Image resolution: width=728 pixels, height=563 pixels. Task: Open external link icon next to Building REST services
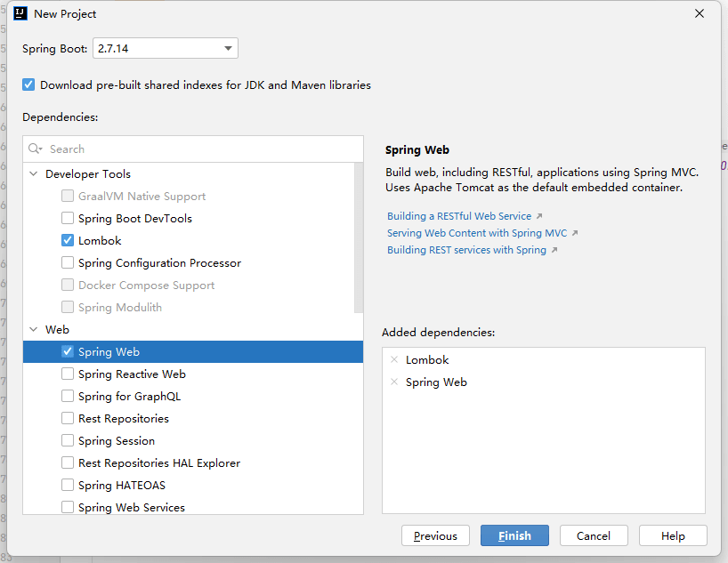pyautogui.click(x=554, y=250)
